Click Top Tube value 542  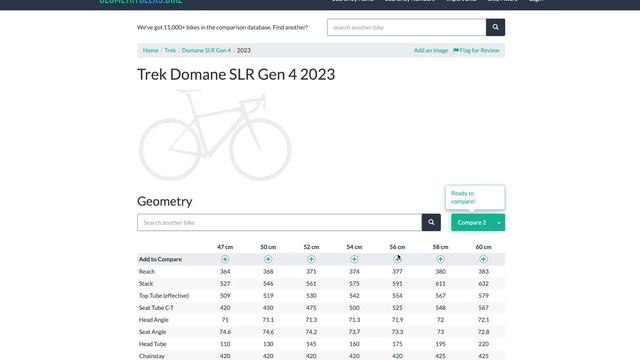pyautogui.click(x=354, y=296)
